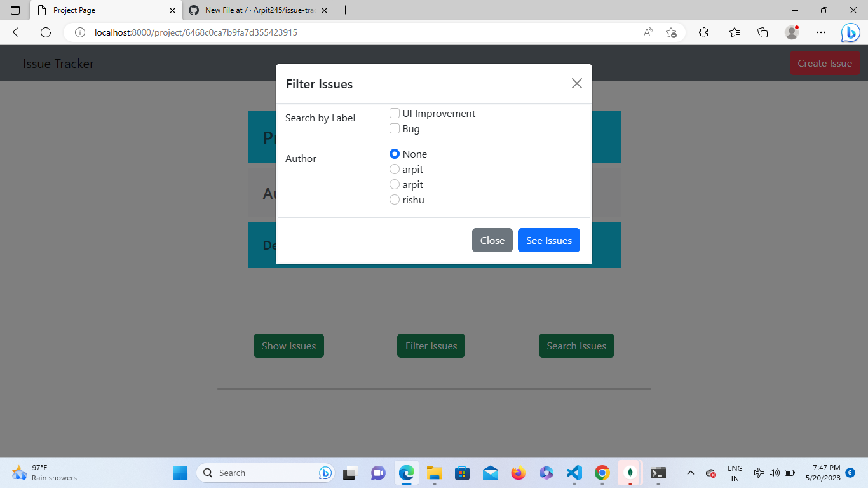This screenshot has width=868, height=488.
Task: Select rishu as the author
Action: click(395, 200)
